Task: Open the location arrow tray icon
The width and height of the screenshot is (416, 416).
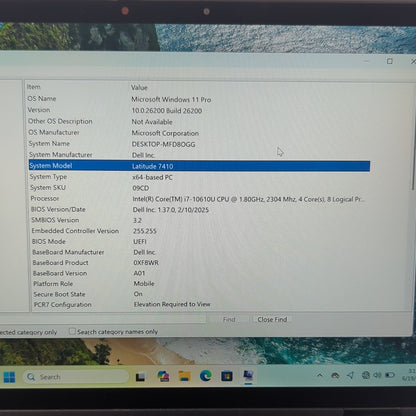Action: (350, 375)
